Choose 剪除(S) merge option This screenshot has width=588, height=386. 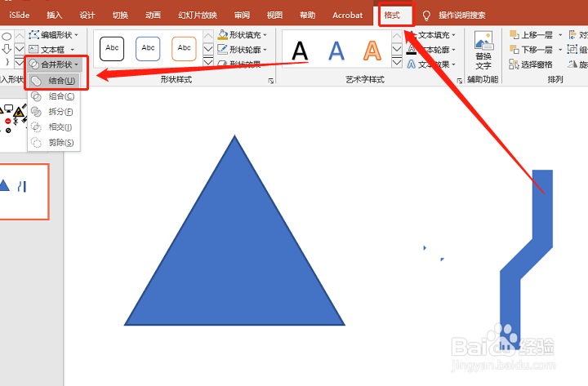(x=54, y=143)
